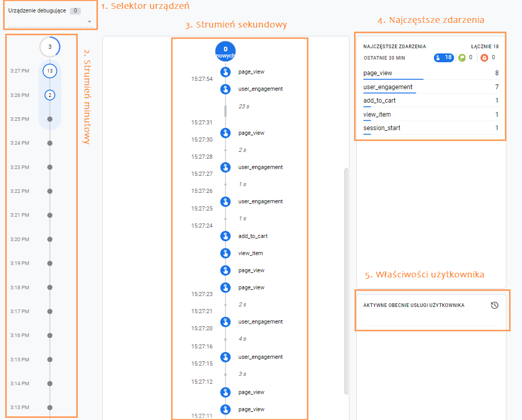Click the seconds stream vertical scrollbar

(x=346, y=281)
